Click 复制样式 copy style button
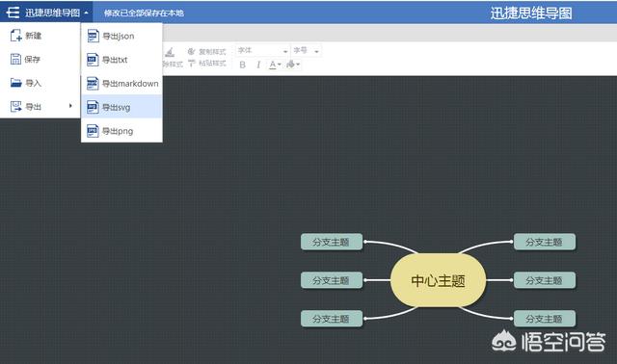 click(x=206, y=51)
